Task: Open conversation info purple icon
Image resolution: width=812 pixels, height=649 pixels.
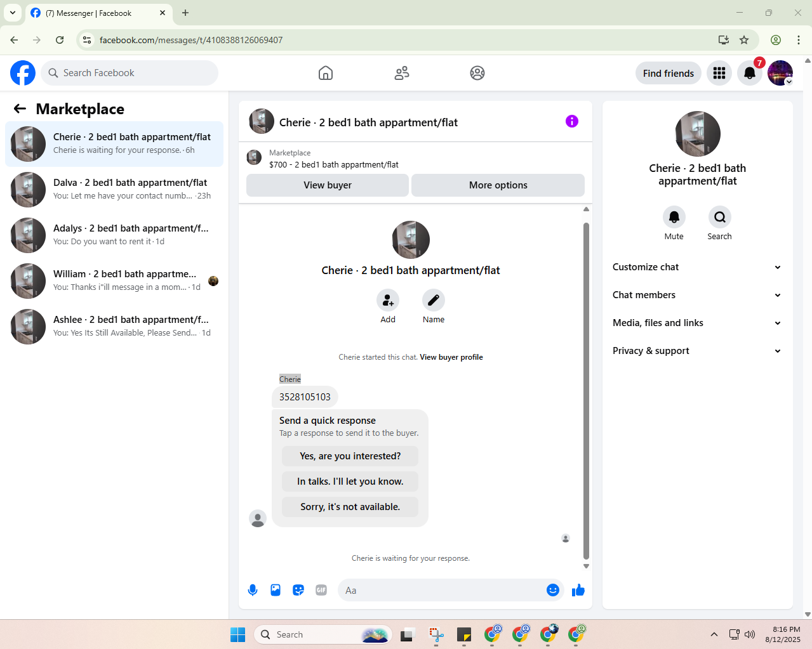Action: pyautogui.click(x=572, y=121)
